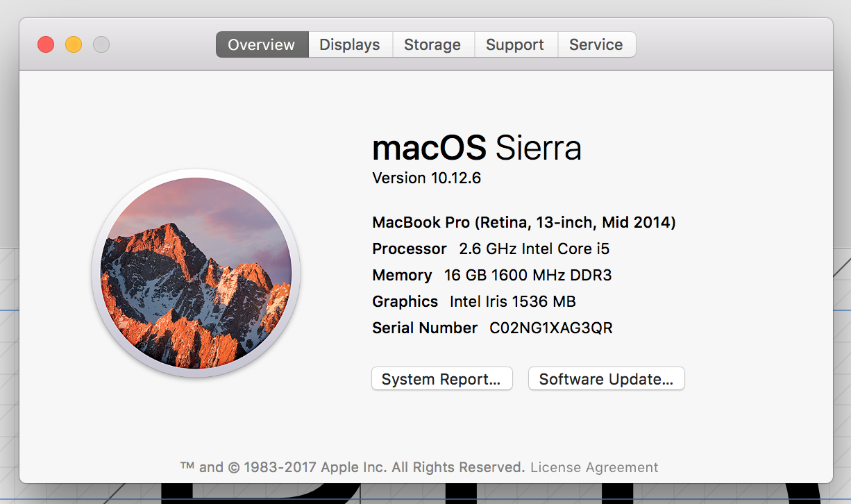
Task: Minimize window with the yellow button
Action: pyautogui.click(x=74, y=44)
